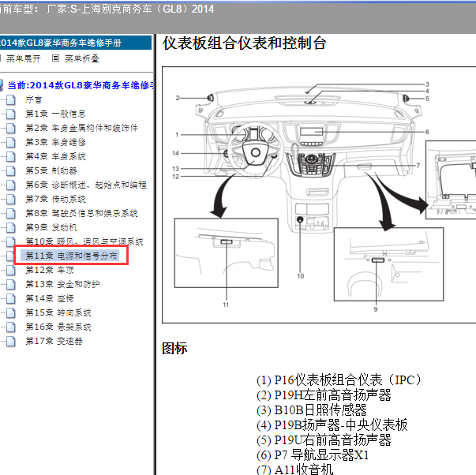Click the 2014款GL8豪华商务车维修手册 panel header

[x=76, y=43]
